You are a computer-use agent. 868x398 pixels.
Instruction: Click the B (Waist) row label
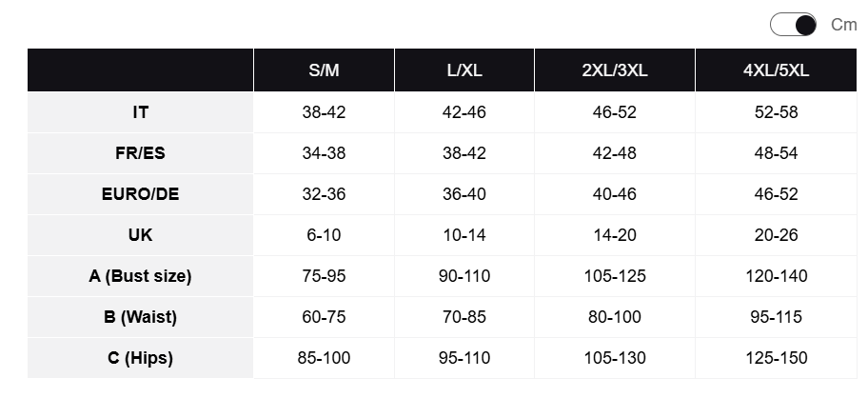(140, 317)
